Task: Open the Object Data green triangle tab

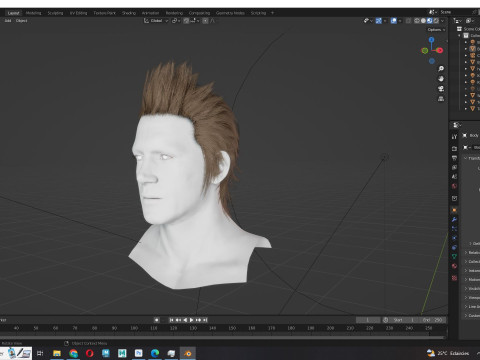Action: pos(454,257)
